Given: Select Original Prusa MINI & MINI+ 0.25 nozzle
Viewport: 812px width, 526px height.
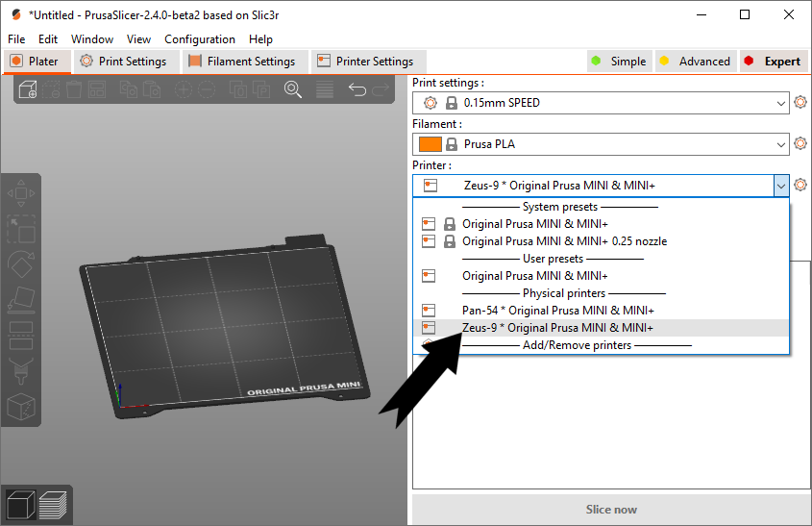Looking at the screenshot, I should (x=601, y=241).
